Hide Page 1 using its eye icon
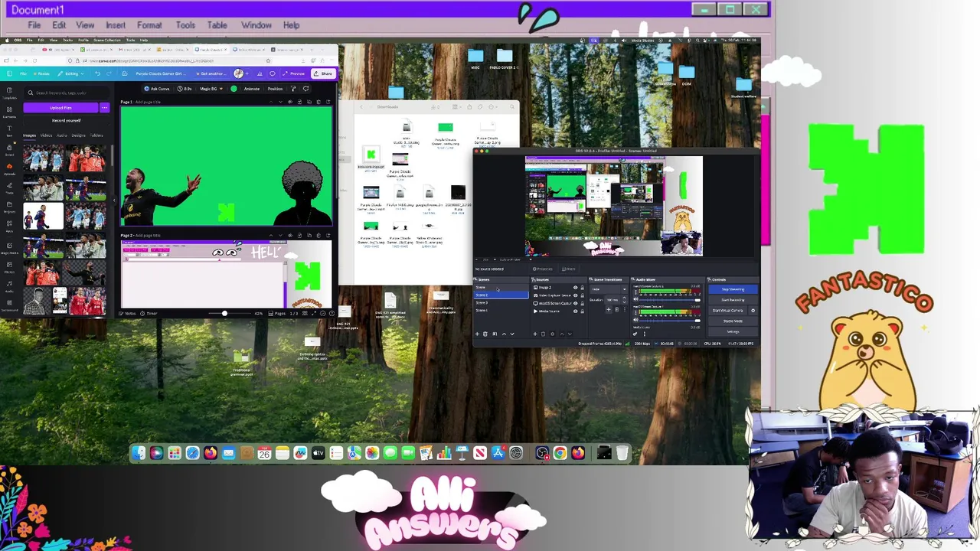The height and width of the screenshot is (551, 980). 290,102
